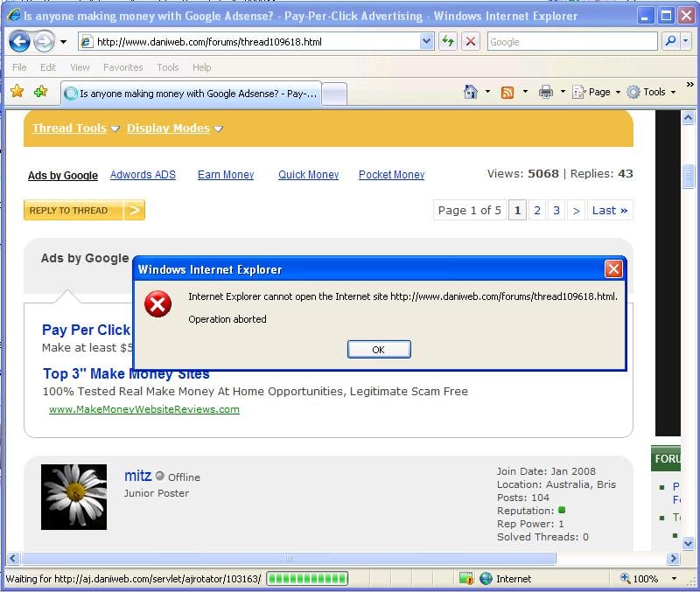
Task: Click the page loading progress bar
Action: [307, 579]
